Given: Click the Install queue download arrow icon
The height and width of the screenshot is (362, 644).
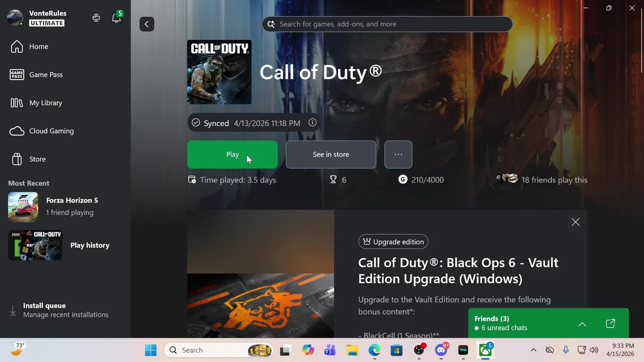Looking at the screenshot, I should coord(13,311).
